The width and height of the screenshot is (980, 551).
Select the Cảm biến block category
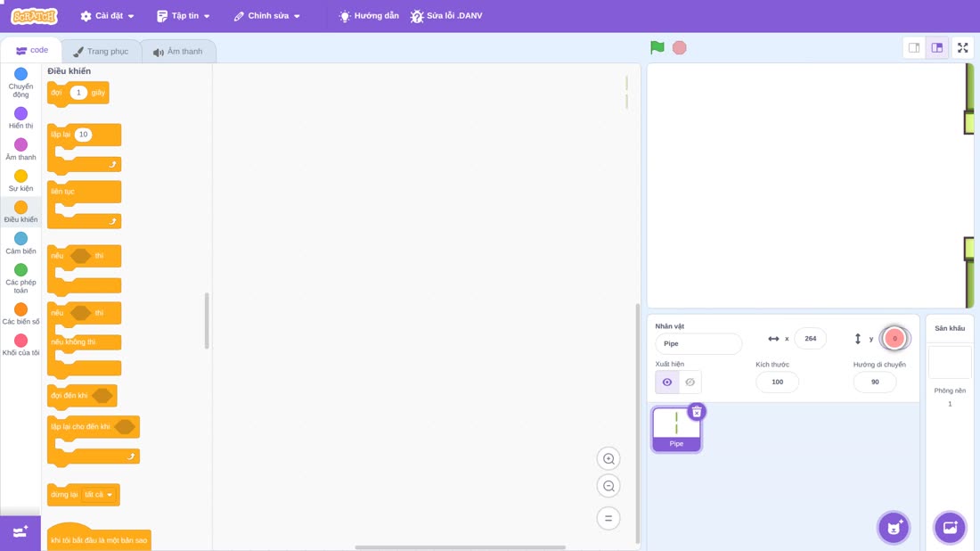(x=20, y=243)
